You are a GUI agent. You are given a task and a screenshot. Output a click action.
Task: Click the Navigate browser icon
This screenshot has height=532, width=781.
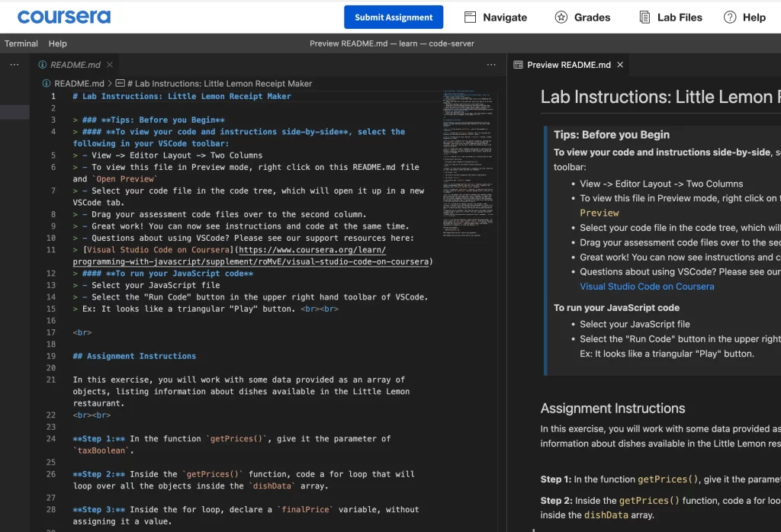(471, 17)
